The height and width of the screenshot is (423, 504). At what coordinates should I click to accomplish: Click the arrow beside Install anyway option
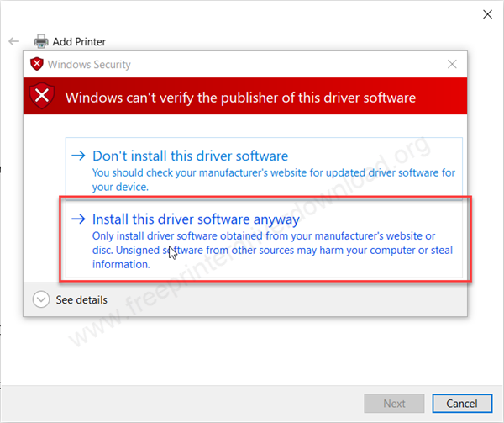78,219
